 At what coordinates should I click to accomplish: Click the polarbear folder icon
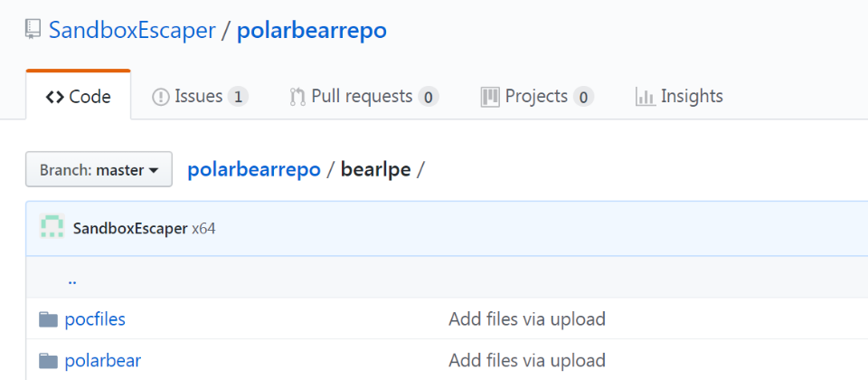coord(49,361)
